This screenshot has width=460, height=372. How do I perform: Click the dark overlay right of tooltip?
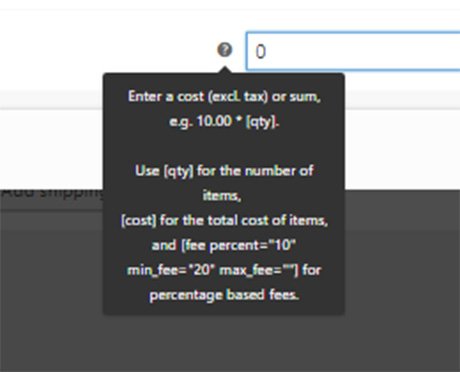click(402, 267)
